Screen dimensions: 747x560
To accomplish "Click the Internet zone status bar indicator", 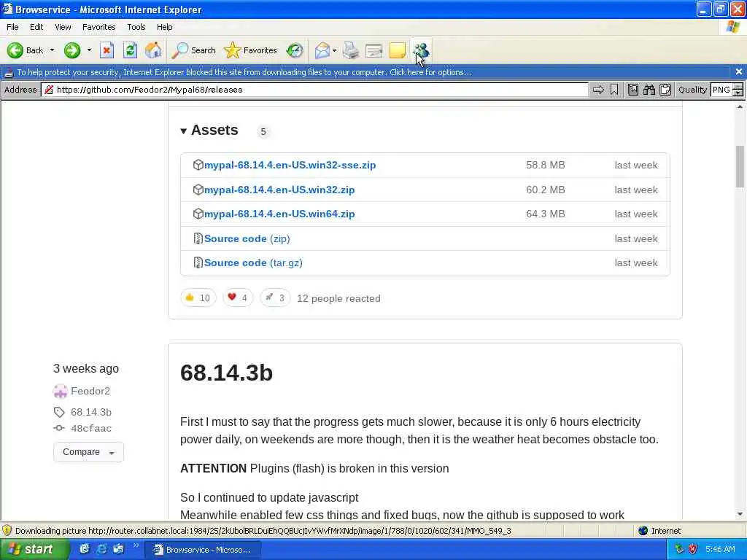I will click(659, 531).
